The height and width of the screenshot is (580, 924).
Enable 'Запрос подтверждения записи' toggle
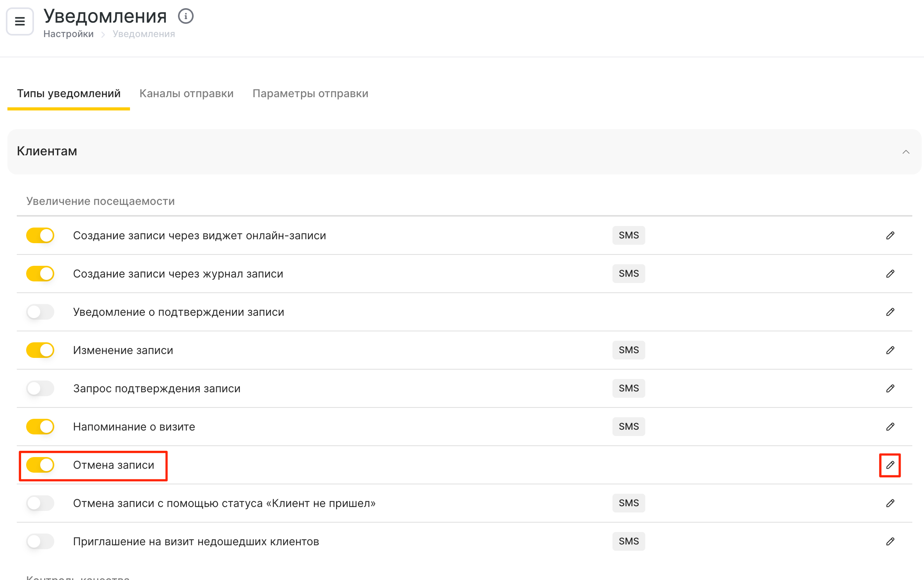pyautogui.click(x=40, y=388)
